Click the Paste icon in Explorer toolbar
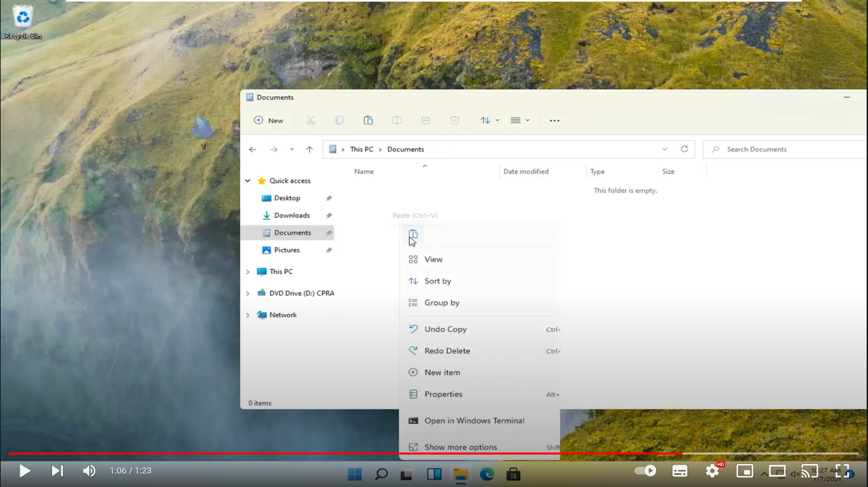Screen dimensions: 868x487 pos(368,120)
